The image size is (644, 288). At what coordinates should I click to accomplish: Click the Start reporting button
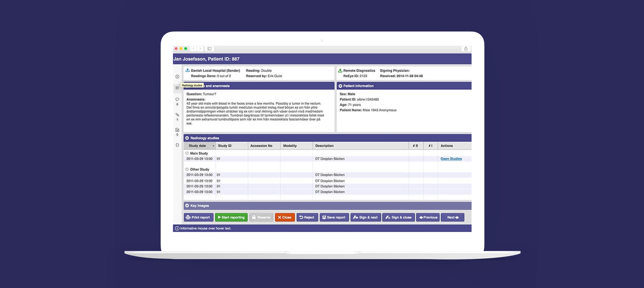click(231, 217)
